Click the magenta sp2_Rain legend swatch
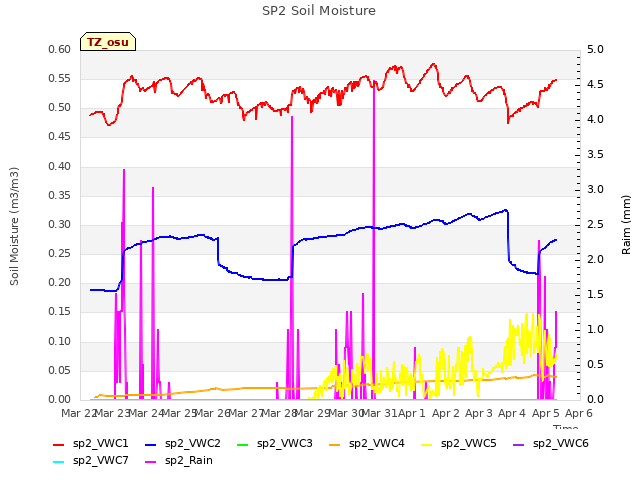Image resolution: width=640 pixels, height=480 pixels. (x=151, y=462)
